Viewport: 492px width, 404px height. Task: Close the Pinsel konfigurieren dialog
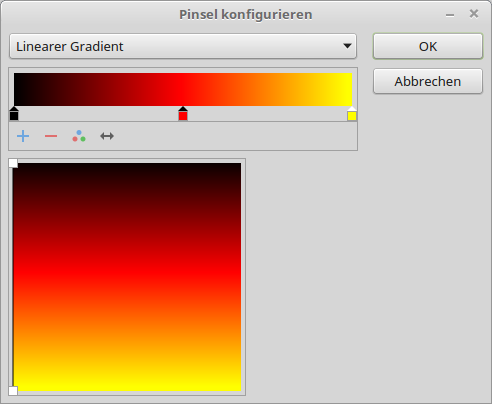(474, 14)
